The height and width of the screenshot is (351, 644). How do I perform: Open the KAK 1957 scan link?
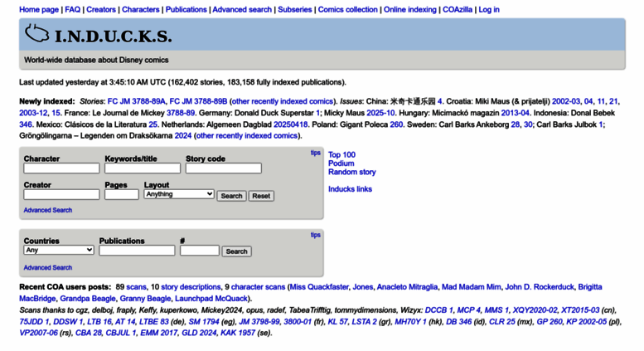(238, 333)
